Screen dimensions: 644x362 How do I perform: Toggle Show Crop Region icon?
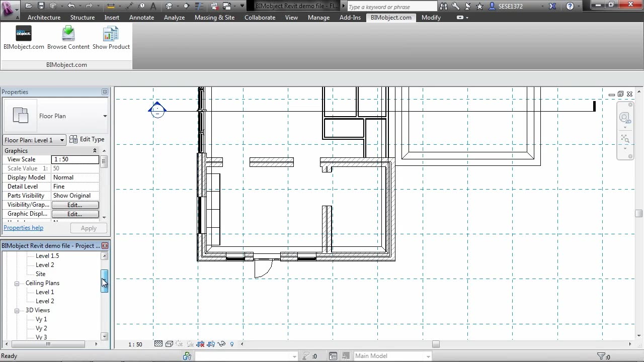pos(211,344)
